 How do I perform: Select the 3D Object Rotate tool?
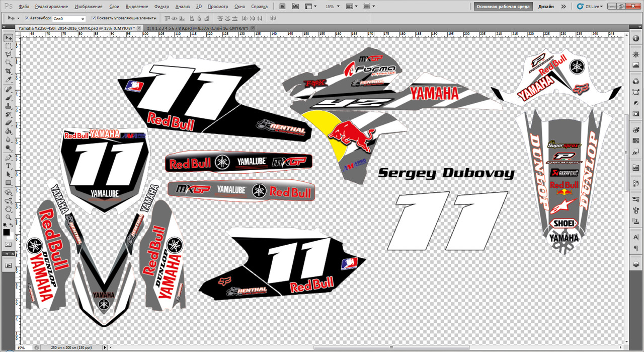pyautogui.click(x=9, y=192)
